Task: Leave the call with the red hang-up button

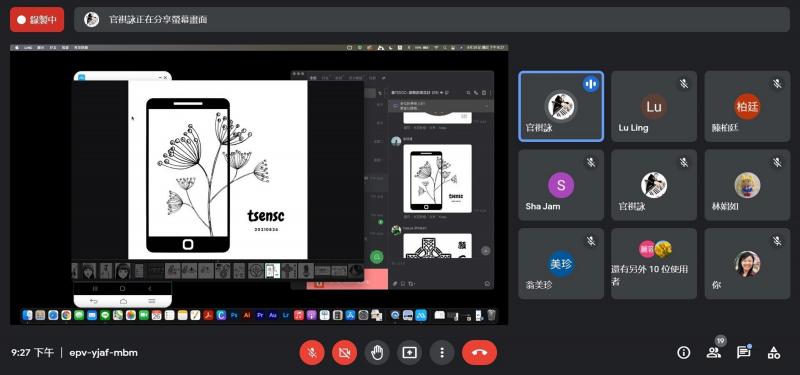Action: (480, 353)
